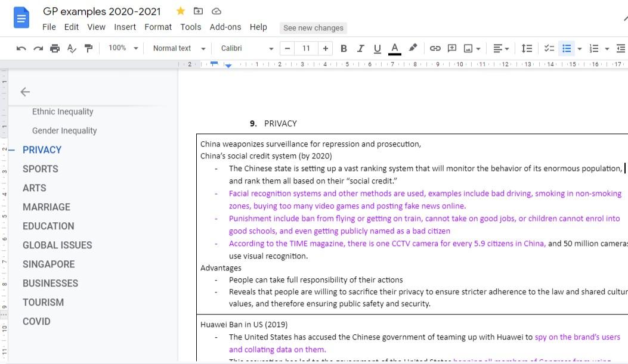Open the Tools menu
This screenshot has width=628, height=364.
[x=190, y=27]
